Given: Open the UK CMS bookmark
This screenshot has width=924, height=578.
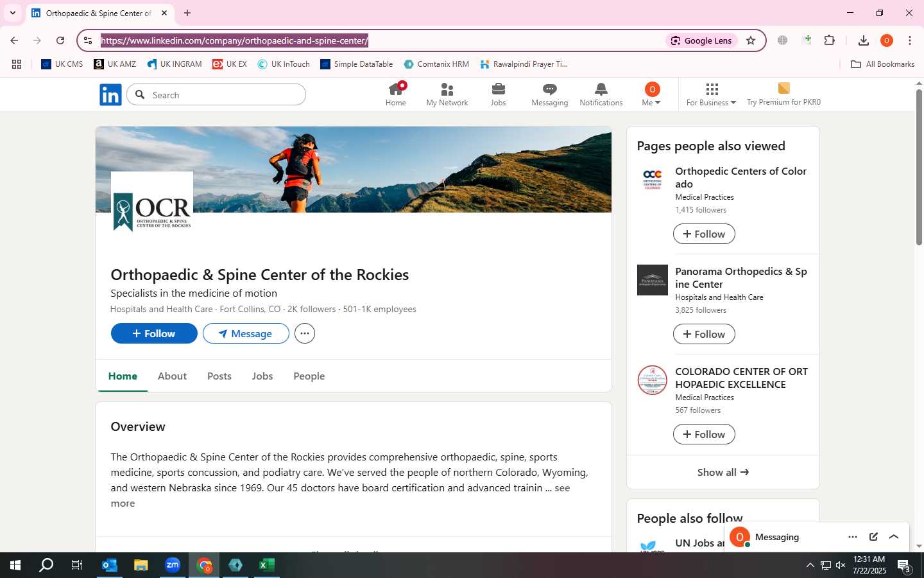Looking at the screenshot, I should [62, 64].
